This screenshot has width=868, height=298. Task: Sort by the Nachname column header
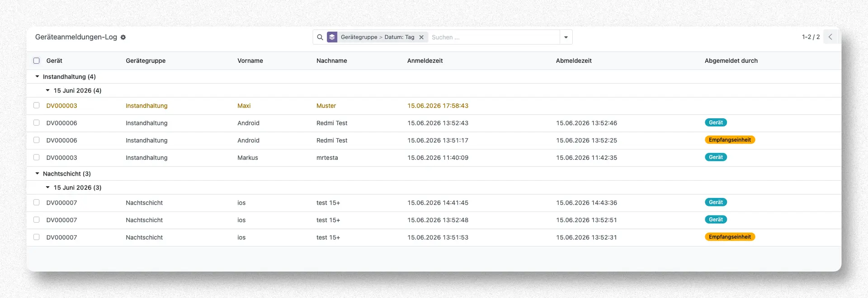332,61
